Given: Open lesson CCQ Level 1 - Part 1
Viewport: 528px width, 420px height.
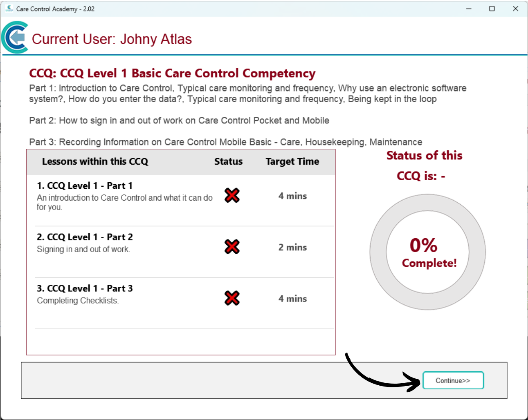Looking at the screenshot, I should tap(85, 186).
